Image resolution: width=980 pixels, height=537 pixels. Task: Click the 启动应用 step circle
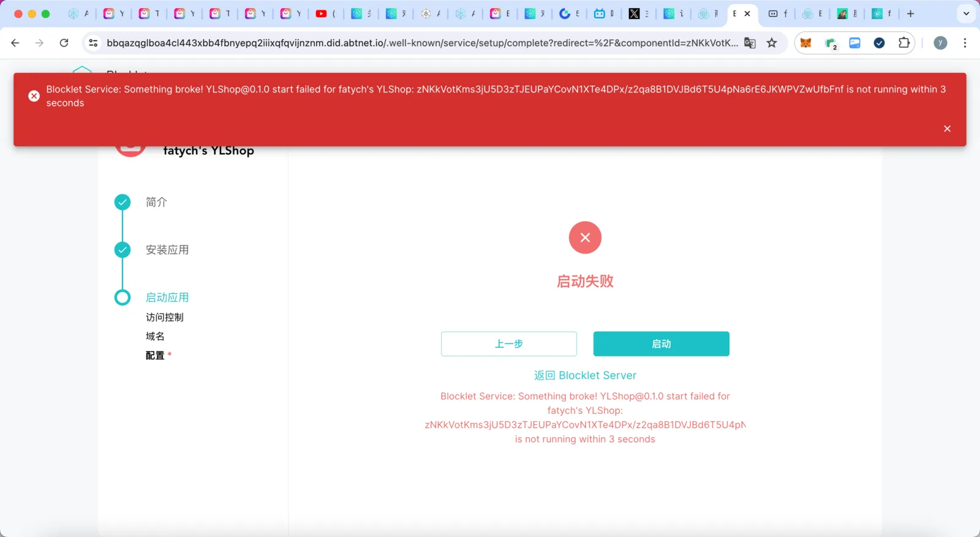point(123,298)
